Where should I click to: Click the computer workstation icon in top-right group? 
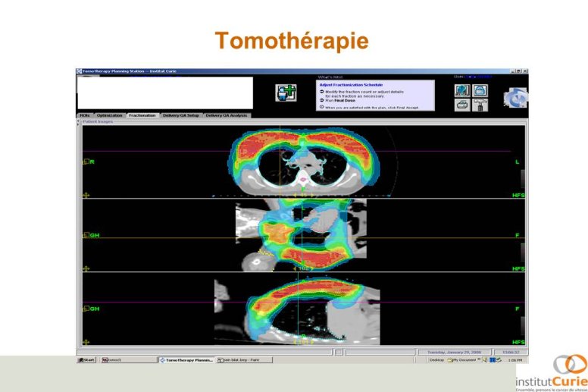pos(462,90)
